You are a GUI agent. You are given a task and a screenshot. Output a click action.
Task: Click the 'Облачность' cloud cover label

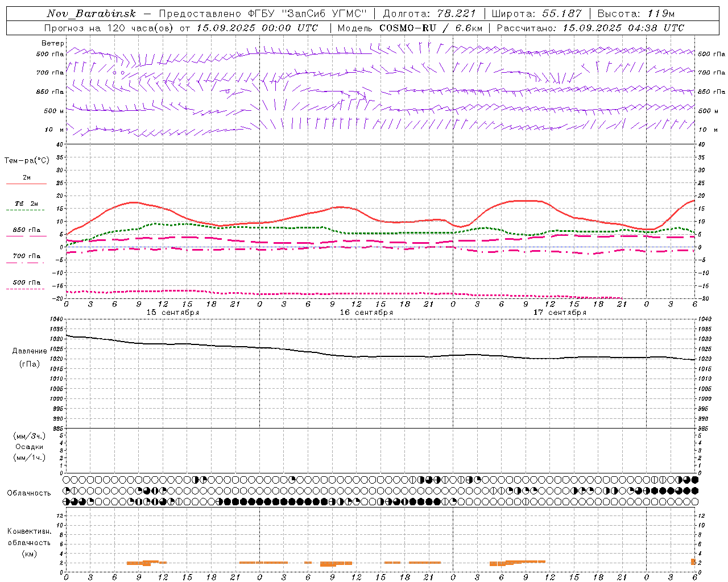point(29,493)
